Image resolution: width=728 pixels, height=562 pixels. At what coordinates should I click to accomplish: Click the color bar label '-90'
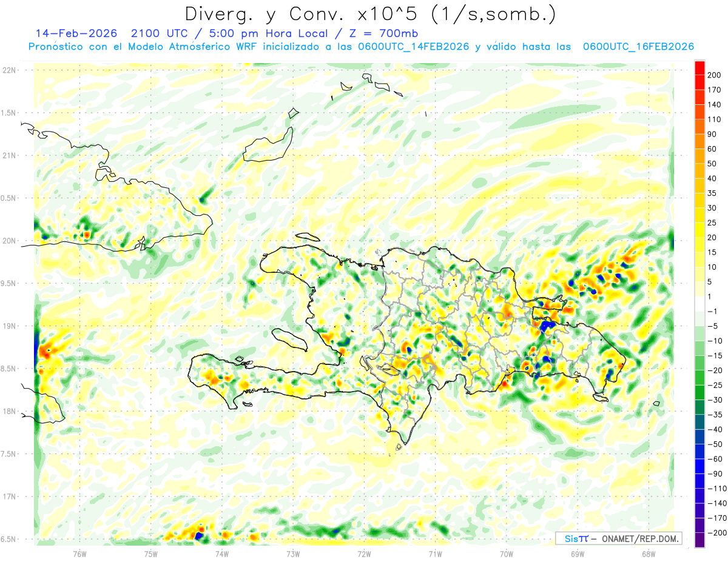[714, 473]
